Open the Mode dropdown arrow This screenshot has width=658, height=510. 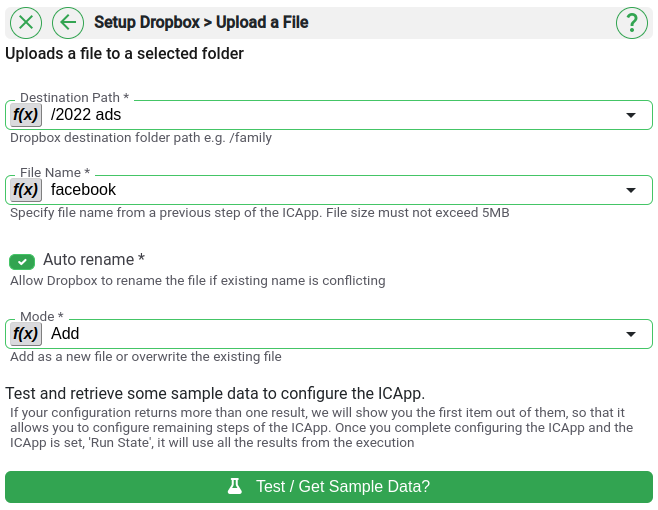click(x=631, y=334)
